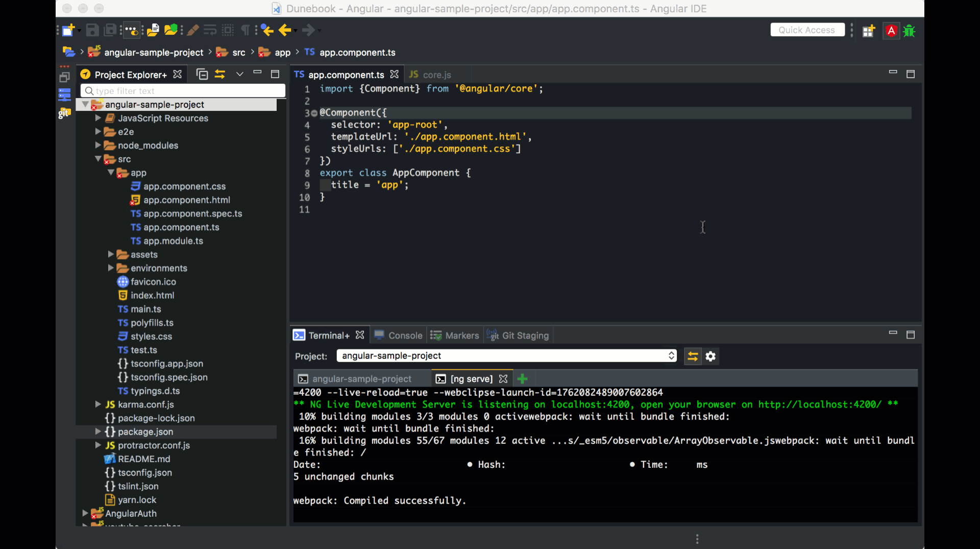Switch to the angular-sample-project terminal tab

(x=361, y=378)
